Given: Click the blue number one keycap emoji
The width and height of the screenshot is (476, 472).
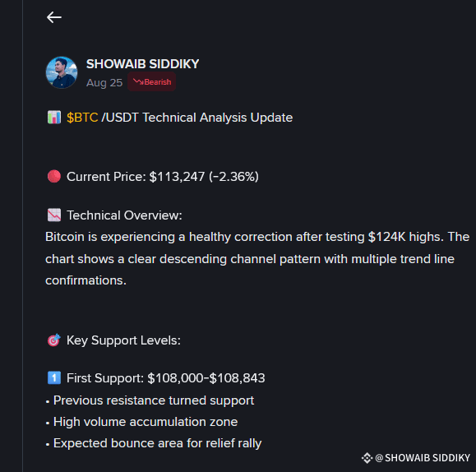Looking at the screenshot, I should pos(54,378).
